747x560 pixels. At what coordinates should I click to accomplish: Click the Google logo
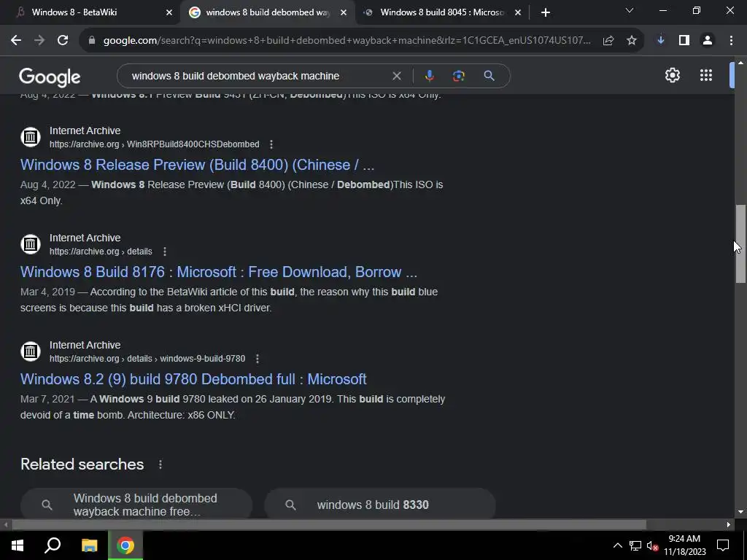click(50, 77)
